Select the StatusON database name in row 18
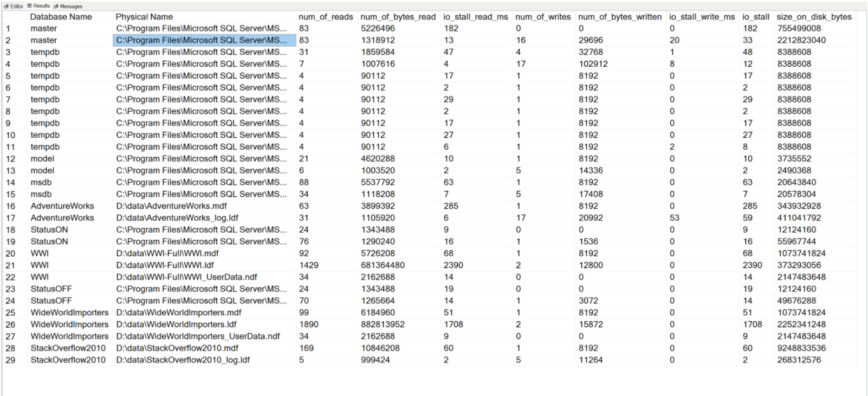Viewport: 868px width, 396px height. [49, 230]
